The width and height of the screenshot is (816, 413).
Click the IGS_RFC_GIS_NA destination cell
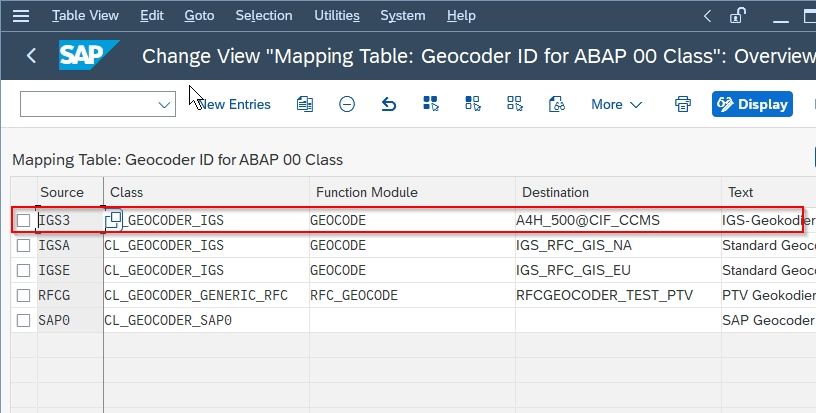click(x=618, y=246)
